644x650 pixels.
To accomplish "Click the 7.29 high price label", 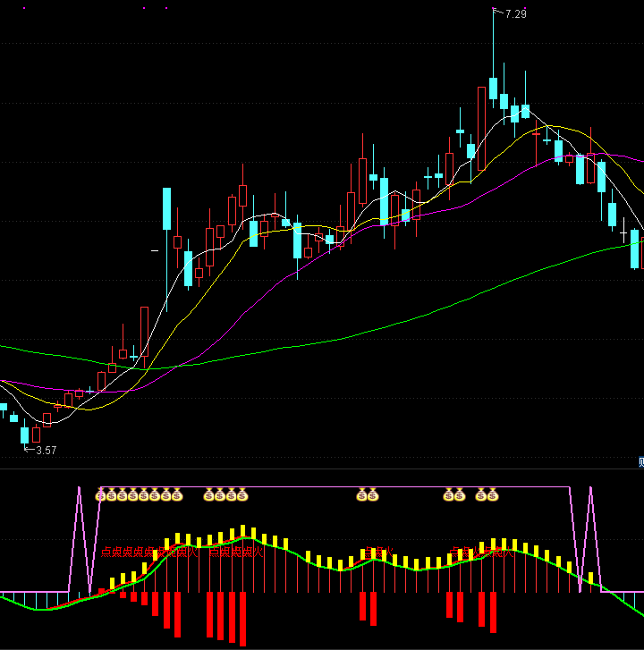I will 516,14.
